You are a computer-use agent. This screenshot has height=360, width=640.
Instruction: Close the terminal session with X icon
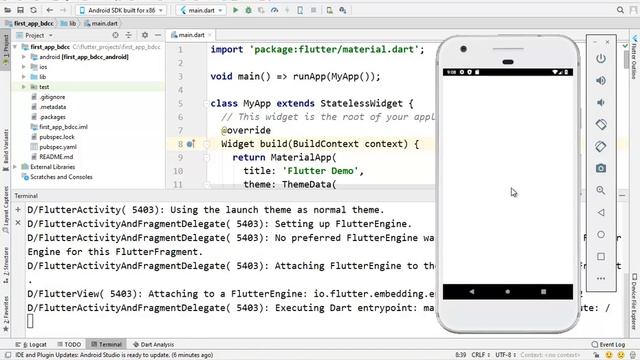pyautogui.click(x=18, y=223)
